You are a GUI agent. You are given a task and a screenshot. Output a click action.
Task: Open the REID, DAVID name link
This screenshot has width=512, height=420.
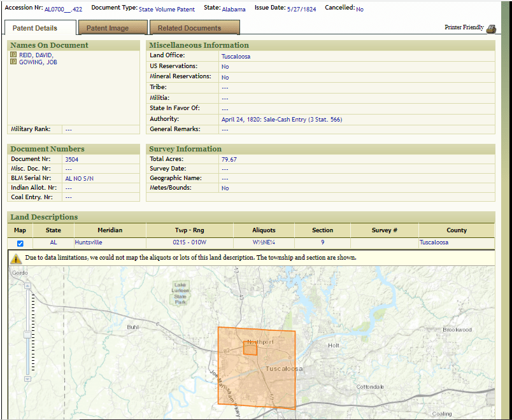(x=36, y=55)
